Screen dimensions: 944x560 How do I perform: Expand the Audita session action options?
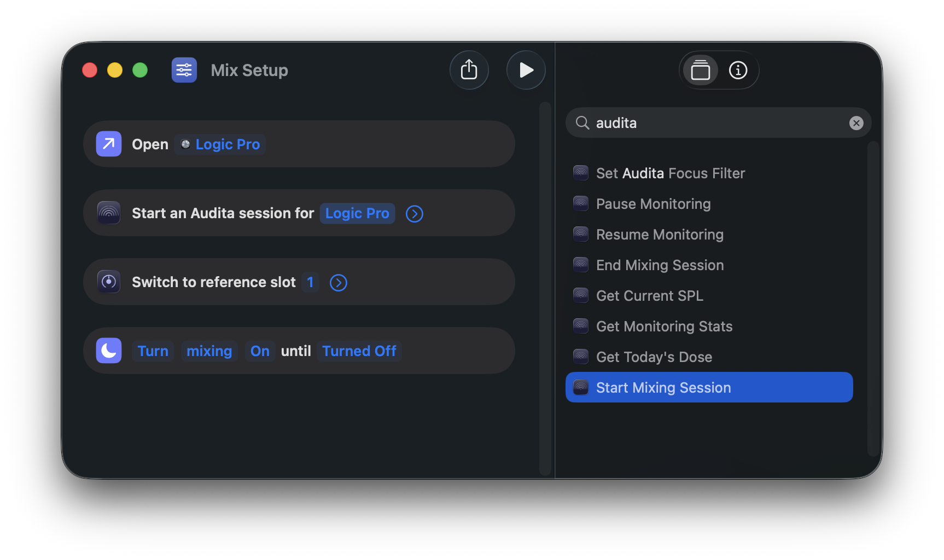click(x=415, y=214)
